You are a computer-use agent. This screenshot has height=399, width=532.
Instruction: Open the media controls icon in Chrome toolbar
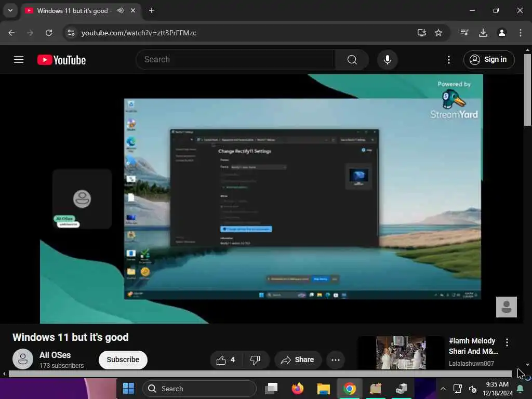[x=464, y=33]
